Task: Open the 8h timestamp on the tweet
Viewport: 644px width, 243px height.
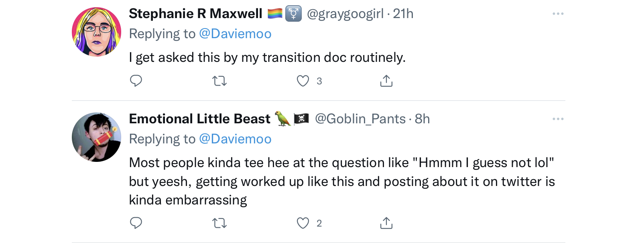Action: [422, 119]
